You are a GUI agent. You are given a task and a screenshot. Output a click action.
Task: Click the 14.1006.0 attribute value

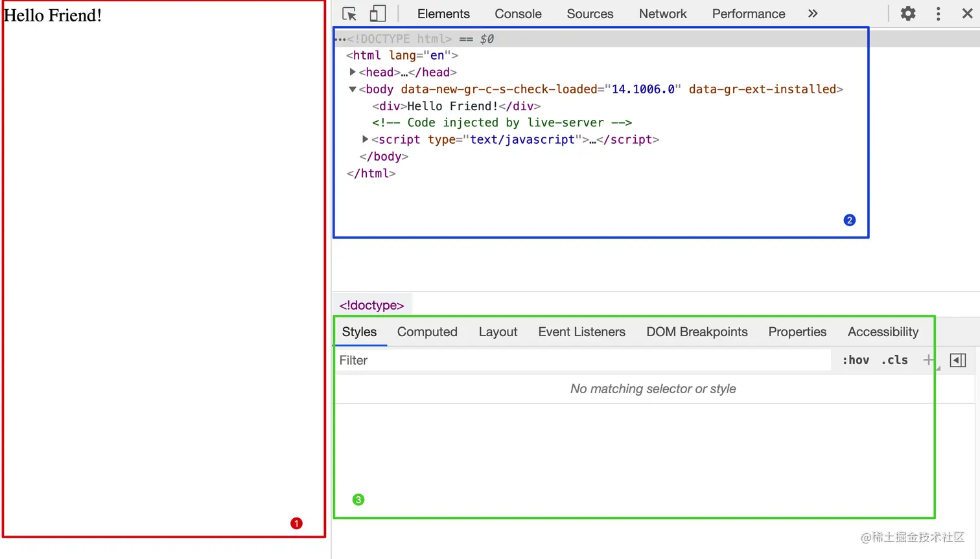click(x=643, y=89)
